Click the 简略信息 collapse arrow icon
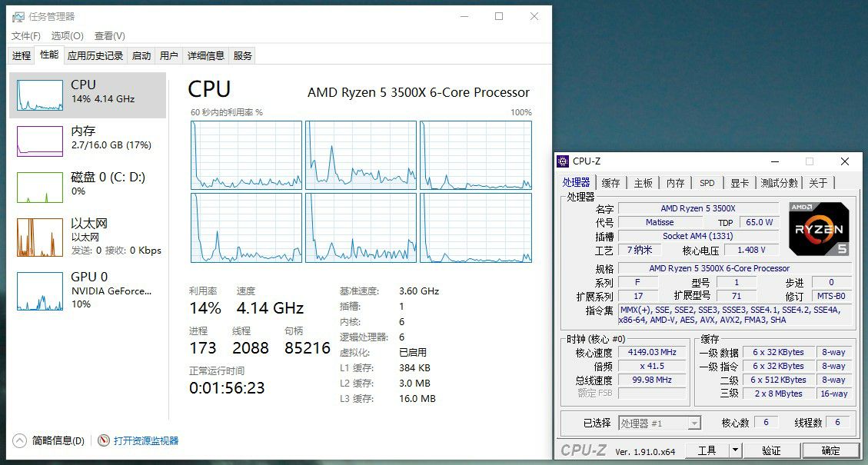Image resolution: width=868 pixels, height=465 pixels. [x=19, y=440]
